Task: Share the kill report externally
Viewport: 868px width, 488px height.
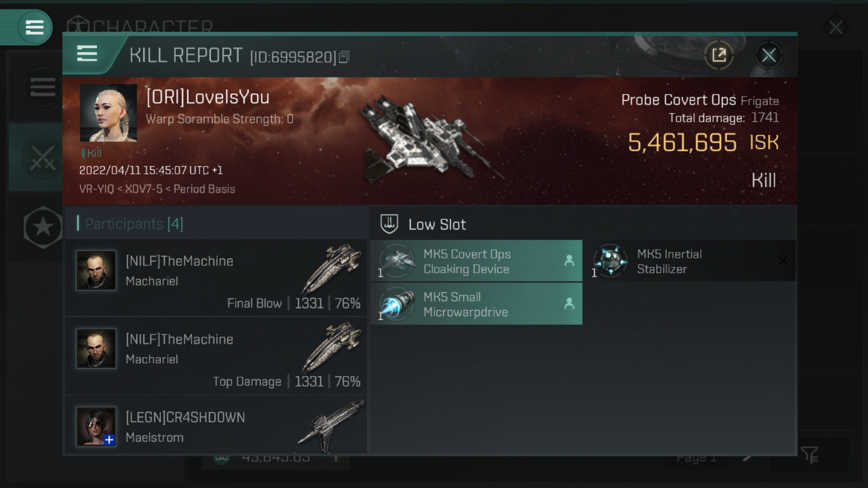Action: click(719, 56)
